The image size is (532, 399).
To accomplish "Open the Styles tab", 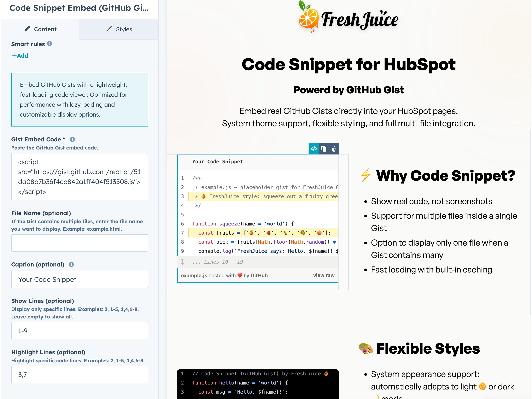I will [x=119, y=29].
